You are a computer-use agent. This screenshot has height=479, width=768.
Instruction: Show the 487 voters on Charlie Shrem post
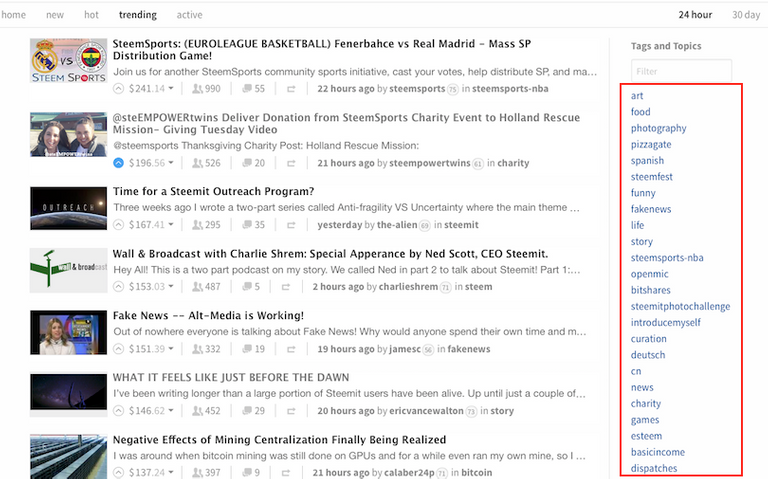point(206,287)
